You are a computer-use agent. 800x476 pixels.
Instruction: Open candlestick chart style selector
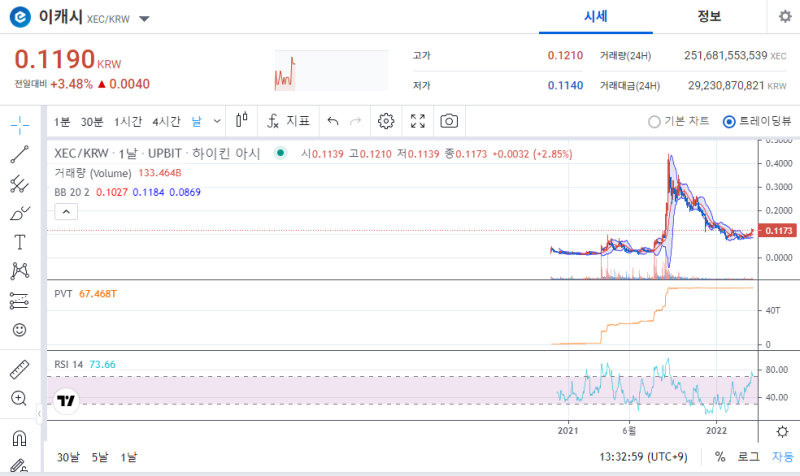click(242, 121)
